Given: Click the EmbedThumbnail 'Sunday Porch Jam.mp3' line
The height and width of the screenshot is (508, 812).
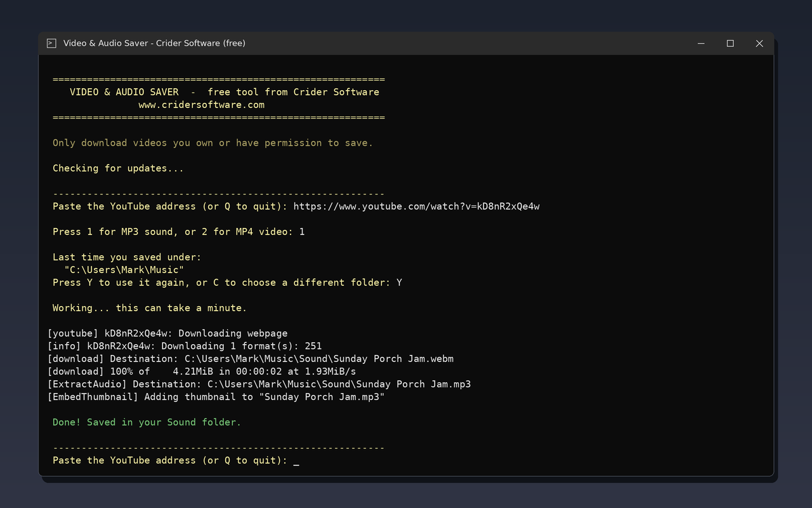Looking at the screenshot, I should 216,397.
